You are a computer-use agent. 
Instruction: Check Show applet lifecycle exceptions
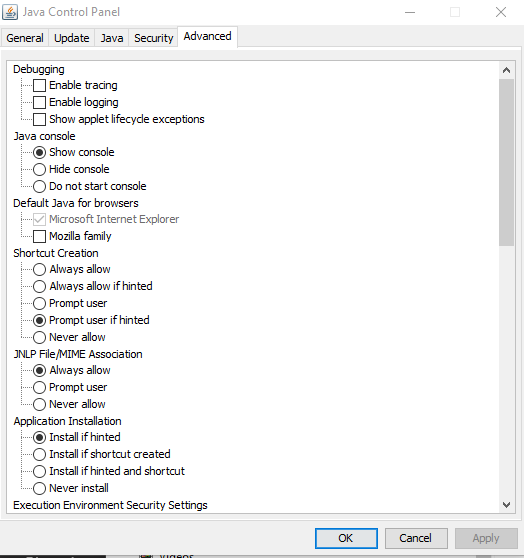click(x=39, y=120)
